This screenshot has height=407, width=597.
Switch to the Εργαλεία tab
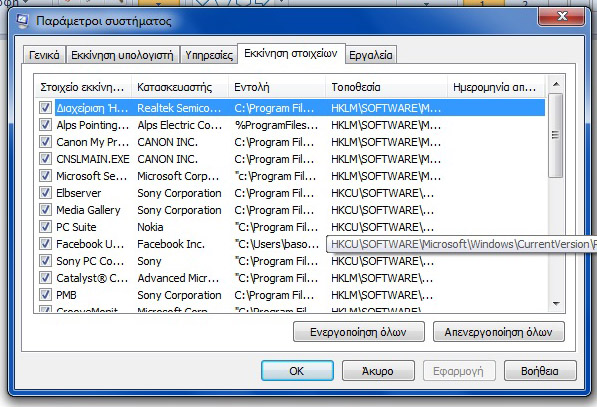(370, 55)
